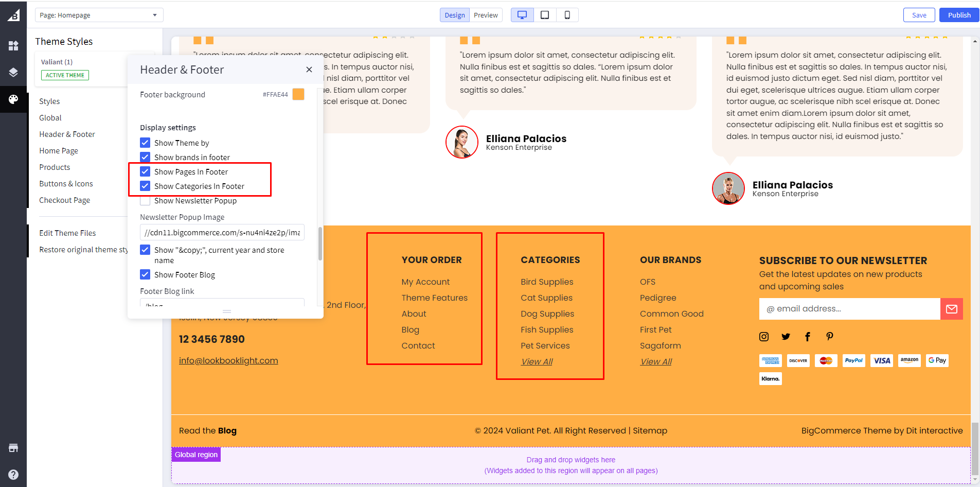Screen dimensions: 980x487
Task: Click the Google Pay payment icon
Action: point(937,360)
